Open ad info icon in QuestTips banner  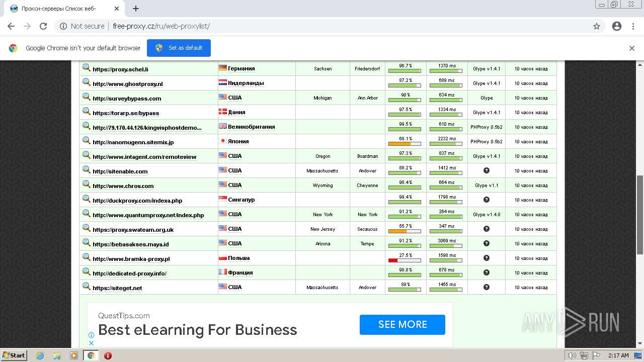click(91, 335)
